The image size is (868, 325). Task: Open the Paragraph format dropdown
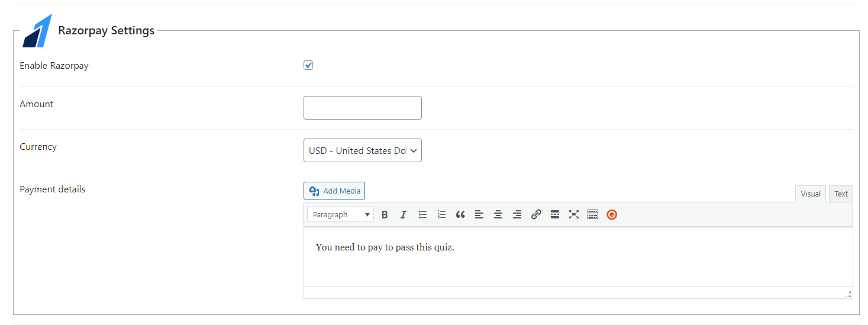(x=340, y=214)
